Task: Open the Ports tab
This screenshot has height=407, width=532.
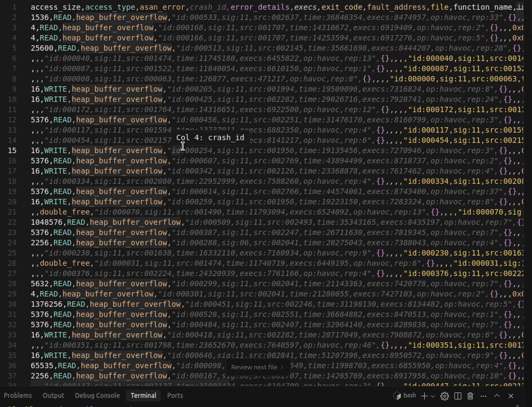Action: click(x=175, y=395)
